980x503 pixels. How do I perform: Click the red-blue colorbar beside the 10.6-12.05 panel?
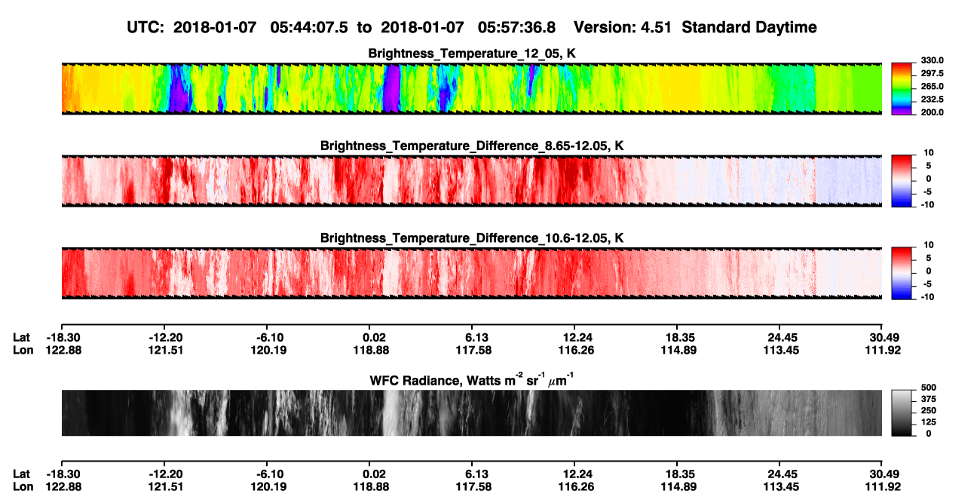(901, 273)
